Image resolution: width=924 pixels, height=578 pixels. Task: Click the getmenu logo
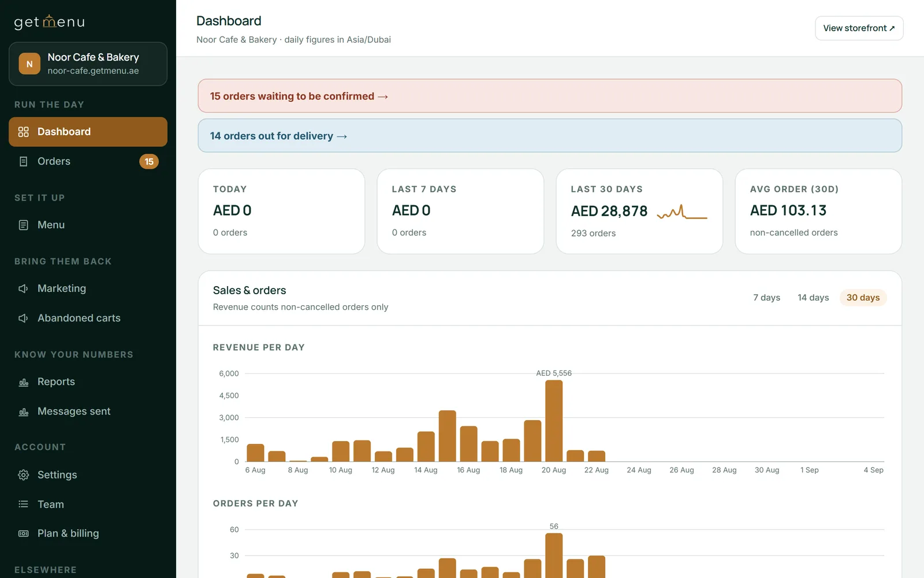click(x=50, y=22)
